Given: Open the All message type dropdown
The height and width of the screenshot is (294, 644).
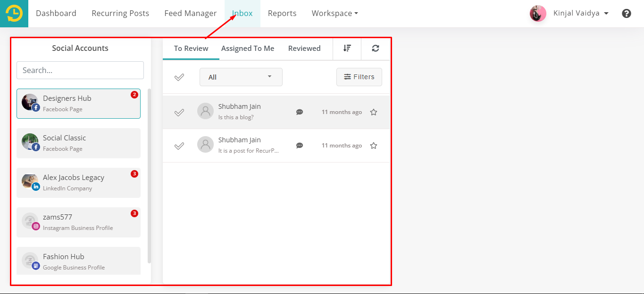Looking at the screenshot, I should coord(241,77).
